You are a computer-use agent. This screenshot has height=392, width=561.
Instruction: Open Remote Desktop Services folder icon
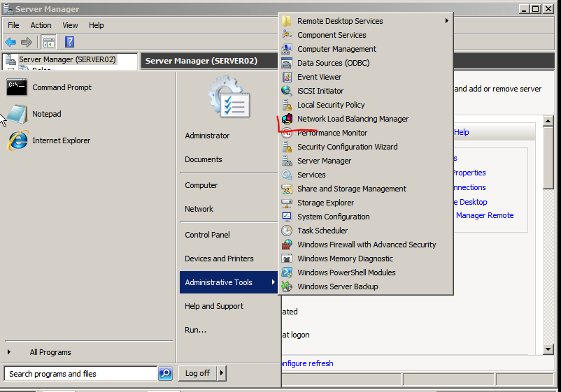click(287, 21)
